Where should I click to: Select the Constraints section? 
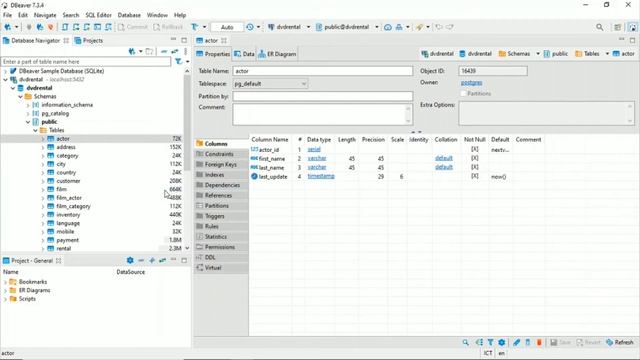(x=221, y=154)
